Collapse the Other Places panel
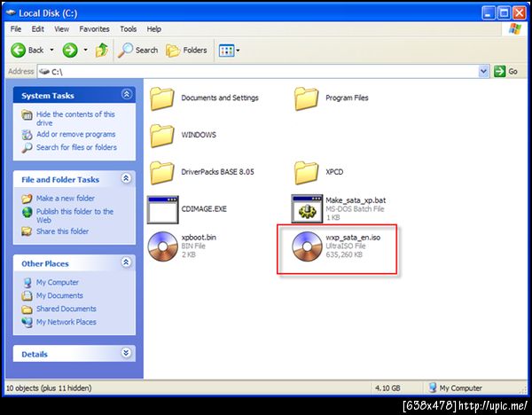Image resolution: width=532 pixels, height=415 pixels. coord(126,262)
